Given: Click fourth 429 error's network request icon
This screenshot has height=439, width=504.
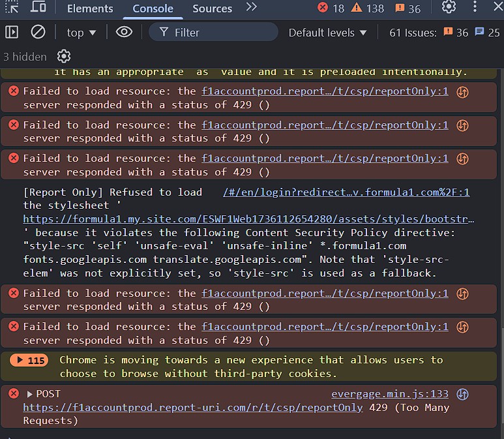Looking at the screenshot, I should click(462, 294).
